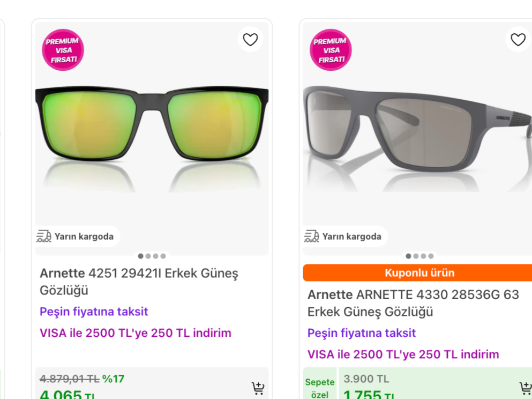Click VISA 250 TL indirim offer on first product
532x399 pixels.
point(136,333)
